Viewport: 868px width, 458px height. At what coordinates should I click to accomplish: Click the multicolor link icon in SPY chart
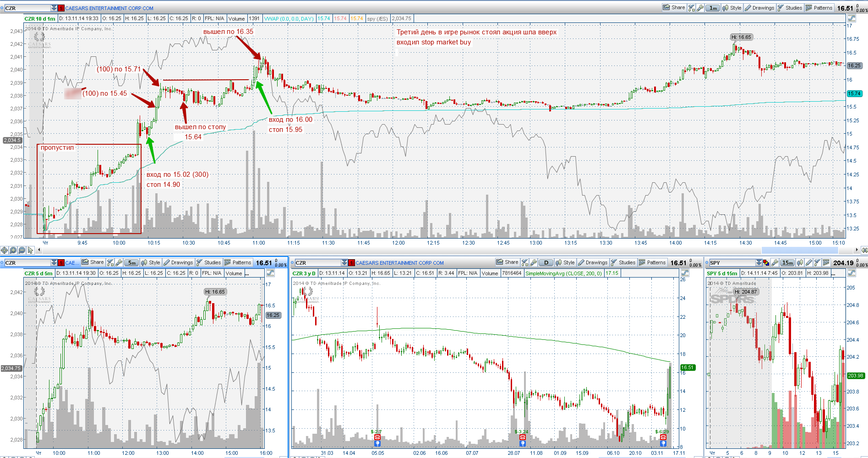[766, 263]
